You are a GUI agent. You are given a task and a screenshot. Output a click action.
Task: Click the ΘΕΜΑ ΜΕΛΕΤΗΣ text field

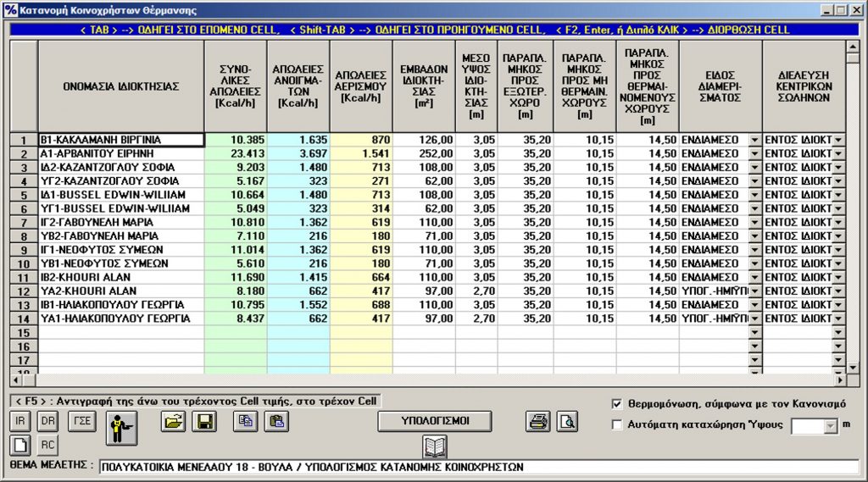pos(479,467)
